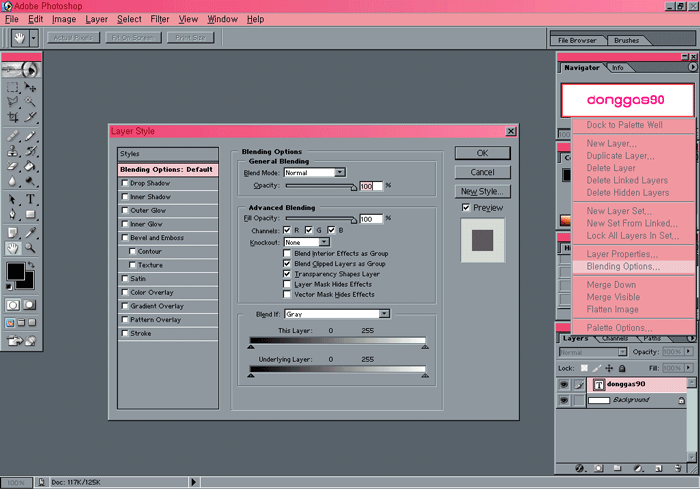This screenshot has height=489, width=700.
Task: Enable the Outer Glow checkbox
Action: tap(125, 210)
